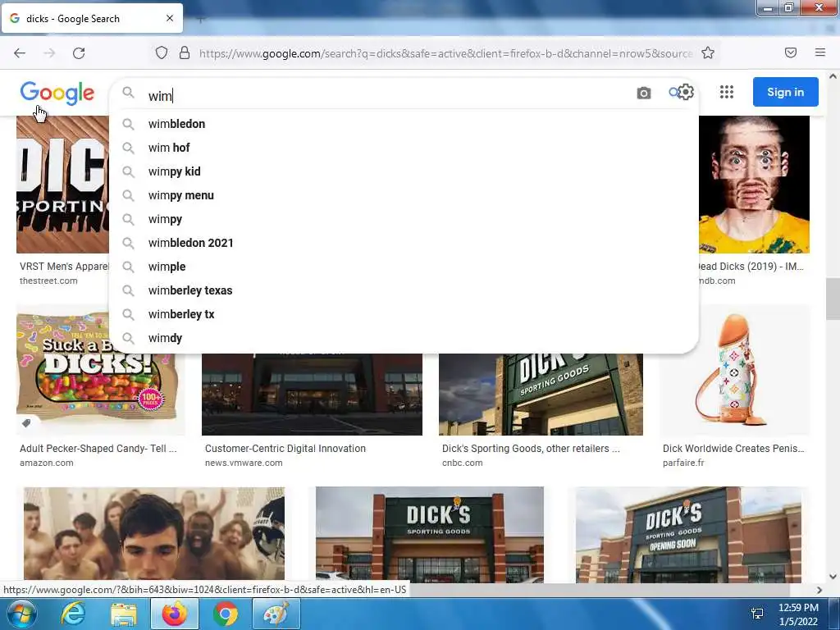840x630 pixels.
Task: Select the wimberley tx suggestion
Action: click(404, 314)
